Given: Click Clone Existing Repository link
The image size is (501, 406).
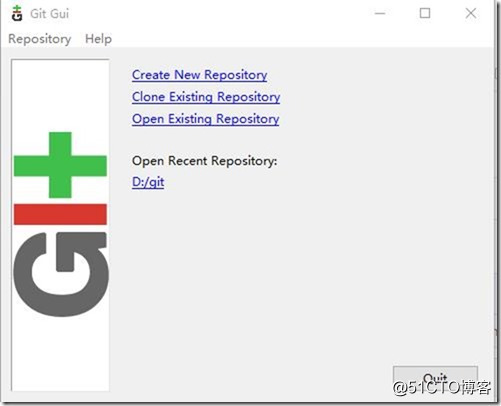Looking at the screenshot, I should pos(206,97).
